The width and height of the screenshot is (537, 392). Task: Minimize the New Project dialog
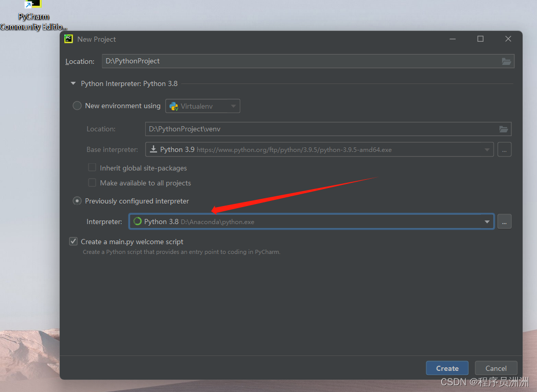point(453,39)
